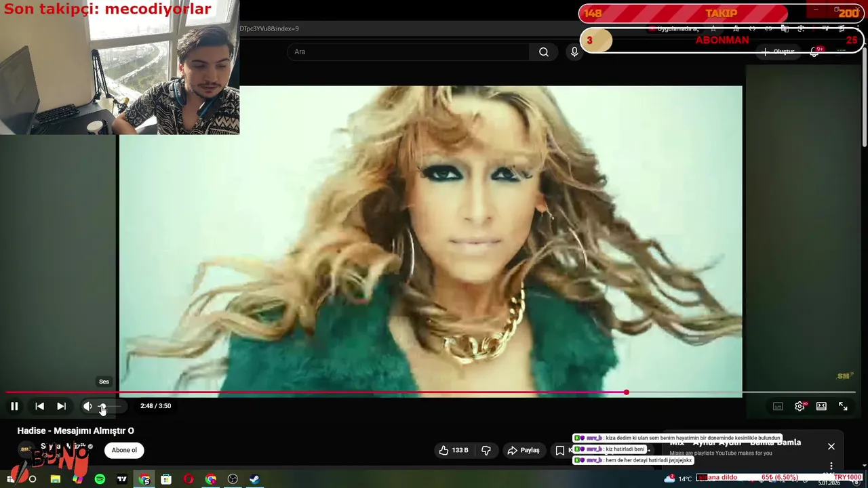Image resolution: width=868 pixels, height=488 pixels.
Task: Exit fullscreen with the arrows icon
Action: [843, 406]
